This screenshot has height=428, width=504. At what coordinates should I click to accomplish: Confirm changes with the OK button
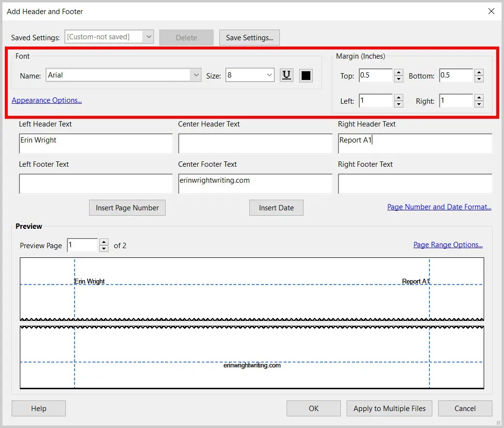313,408
